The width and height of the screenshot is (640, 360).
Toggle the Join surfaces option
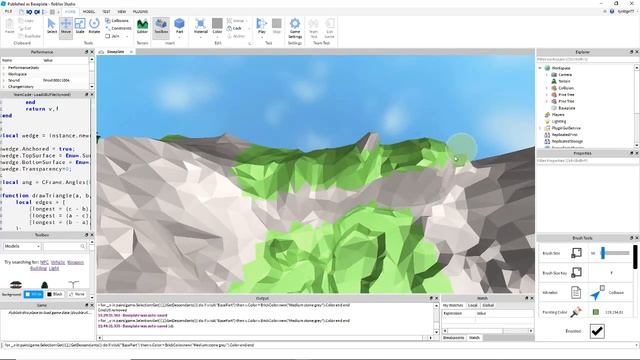pos(113,36)
